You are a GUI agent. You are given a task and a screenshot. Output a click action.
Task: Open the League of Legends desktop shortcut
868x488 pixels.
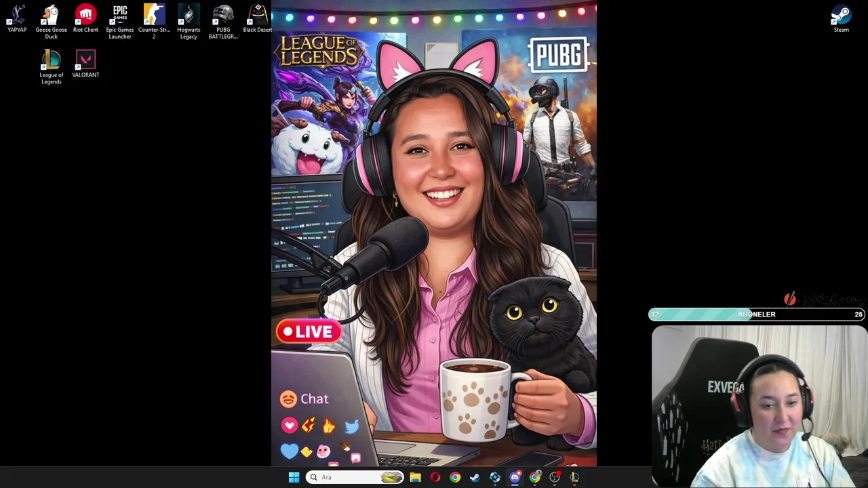coord(52,67)
